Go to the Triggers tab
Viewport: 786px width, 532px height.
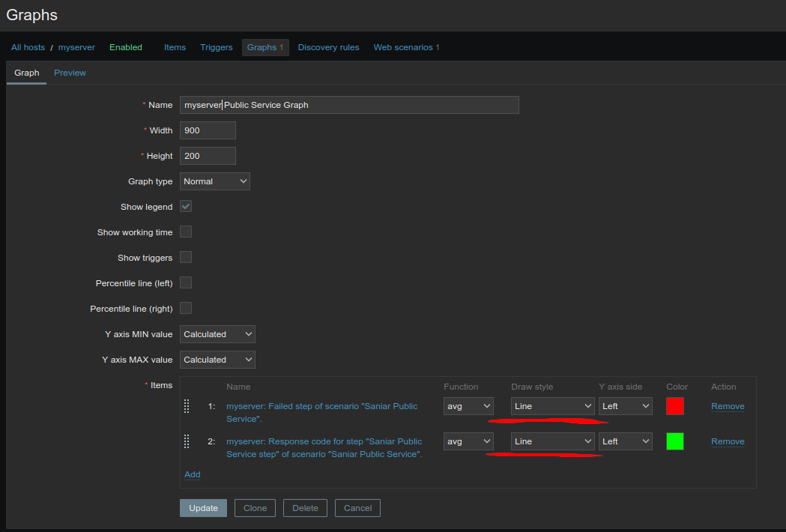tap(217, 47)
